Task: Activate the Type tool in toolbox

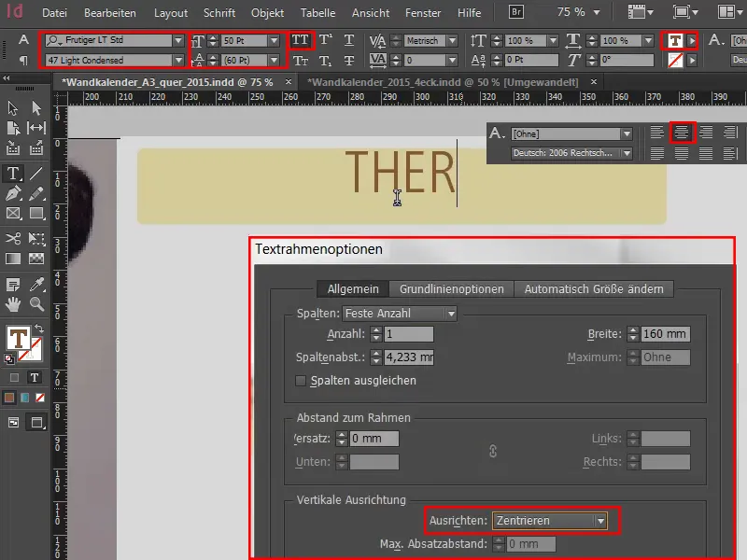Action: 13,174
